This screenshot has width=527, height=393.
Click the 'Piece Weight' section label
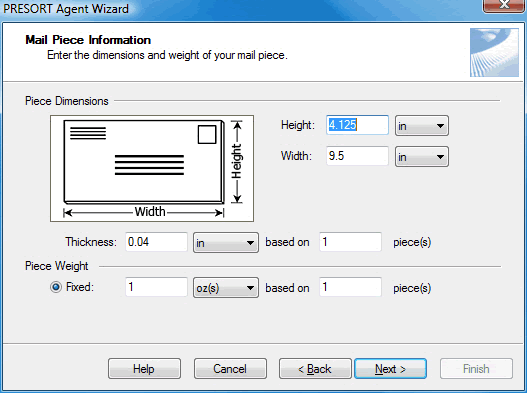click(56, 266)
